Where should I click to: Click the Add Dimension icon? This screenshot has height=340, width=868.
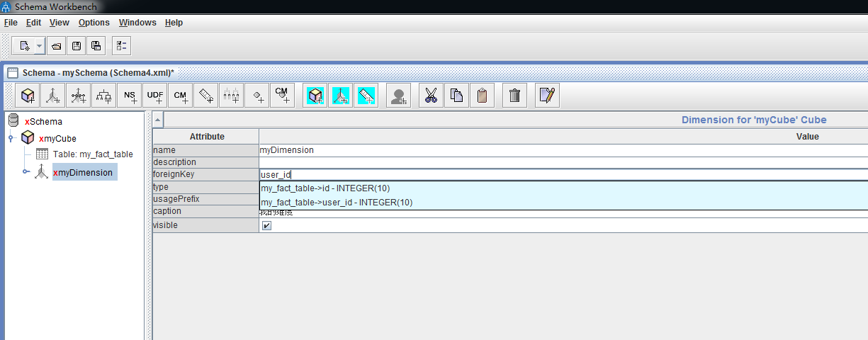click(53, 95)
